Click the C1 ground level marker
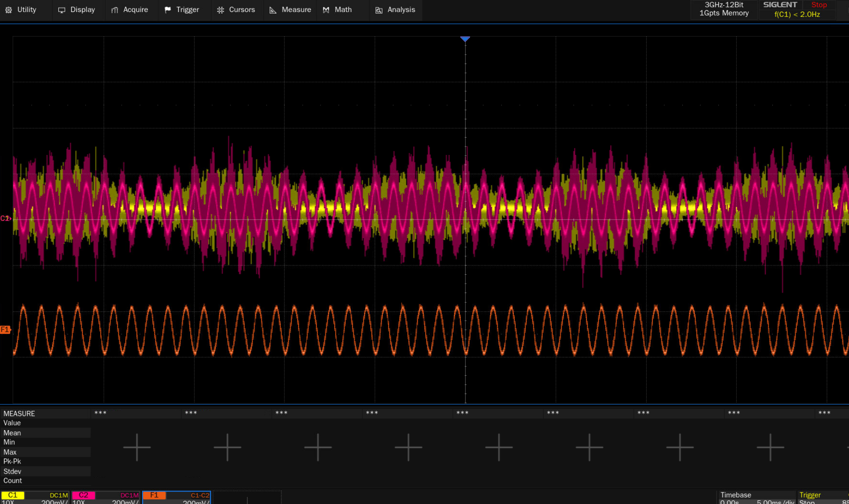This screenshot has width=849, height=504. 5,218
